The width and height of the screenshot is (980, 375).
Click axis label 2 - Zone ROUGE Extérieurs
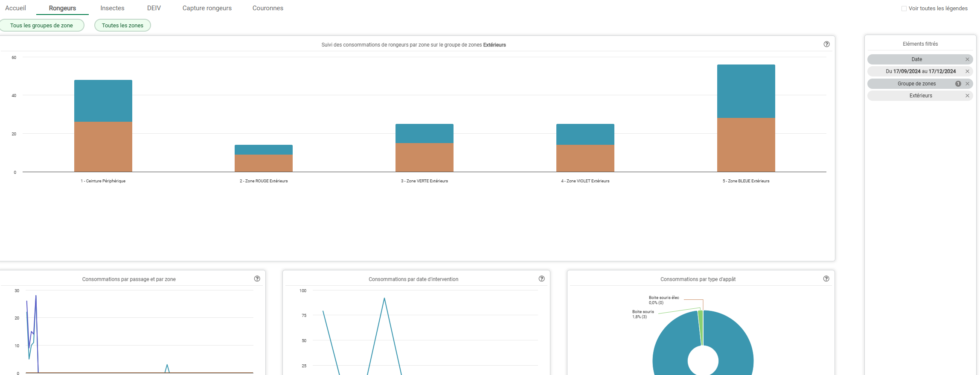[264, 181]
